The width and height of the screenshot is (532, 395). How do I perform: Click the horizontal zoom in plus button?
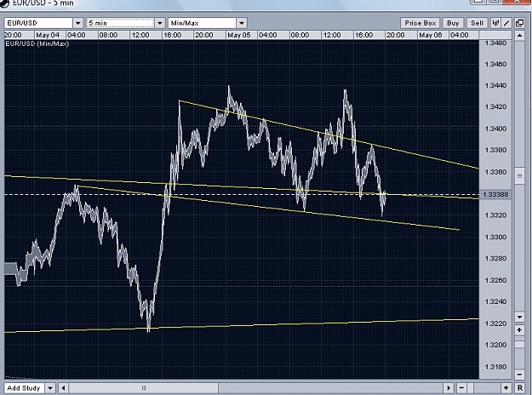[506, 388]
